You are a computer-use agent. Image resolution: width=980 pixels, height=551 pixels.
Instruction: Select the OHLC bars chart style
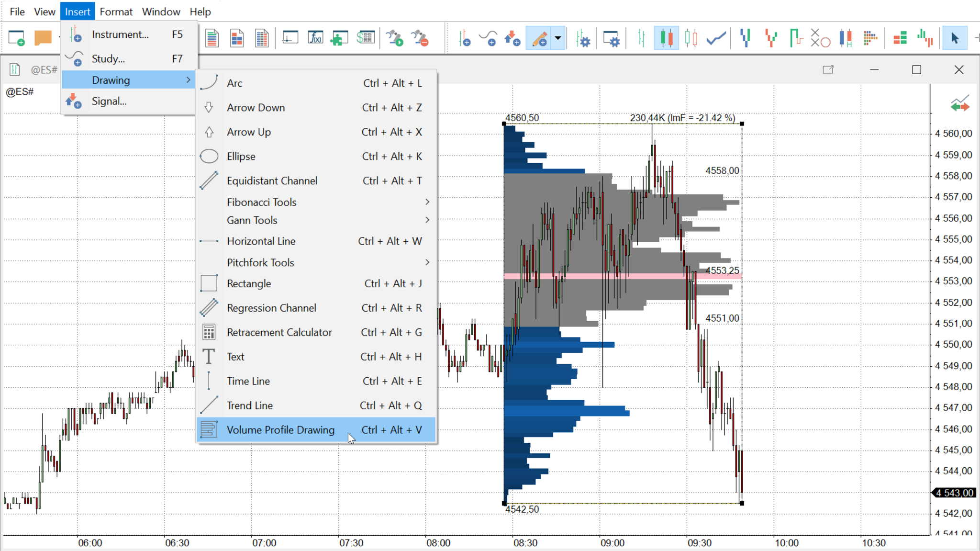[641, 37]
